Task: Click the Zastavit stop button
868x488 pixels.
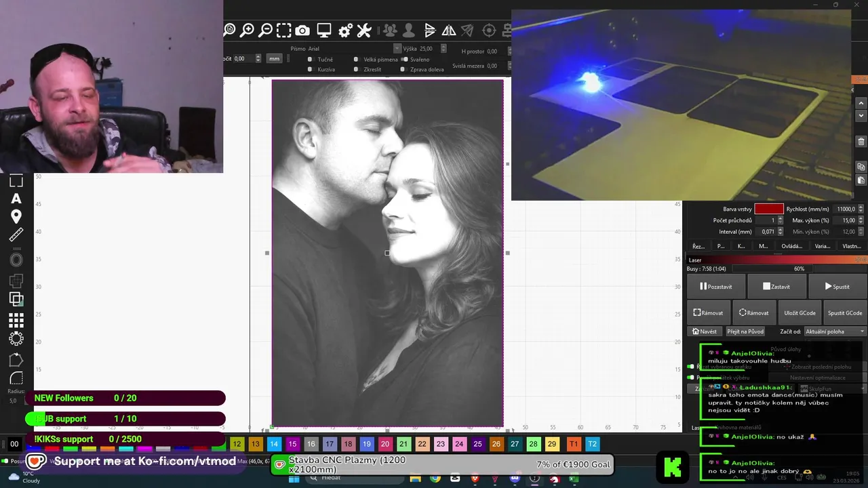Action: click(x=776, y=287)
